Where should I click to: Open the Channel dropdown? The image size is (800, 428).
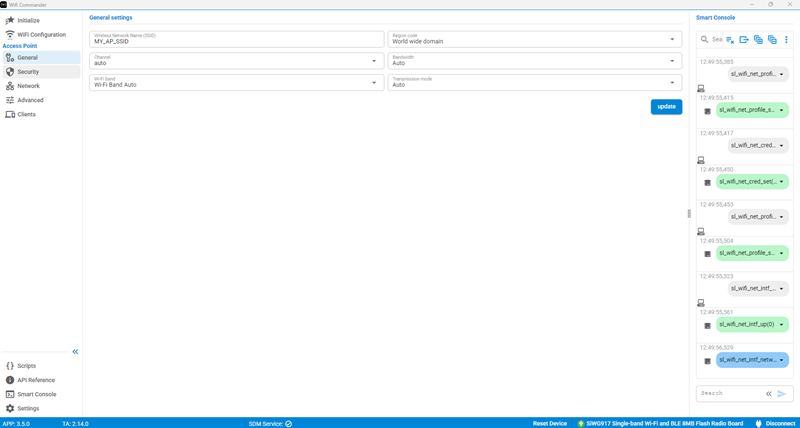(x=237, y=61)
